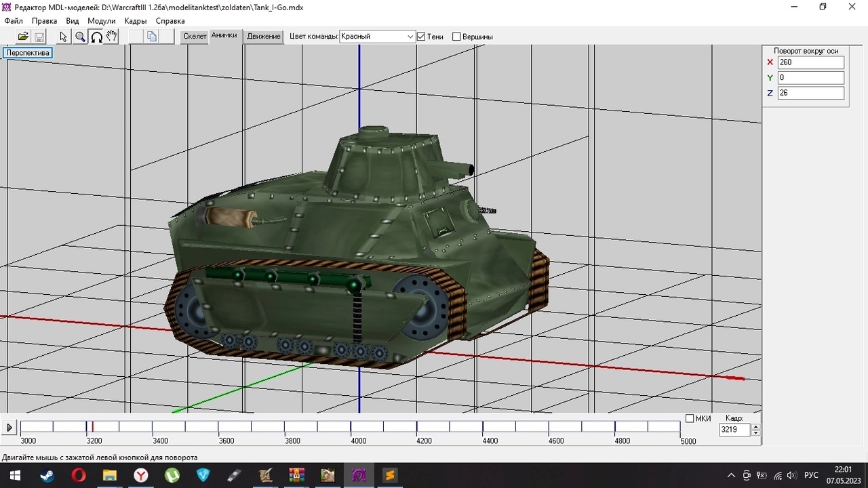Open Sublime Text from the taskbar
The height and width of the screenshot is (488, 868).
click(390, 475)
